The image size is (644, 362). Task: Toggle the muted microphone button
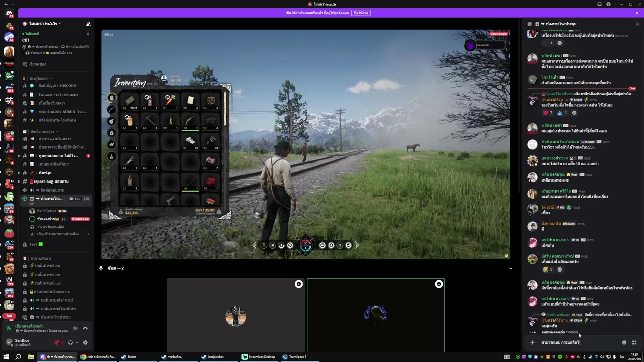point(56,343)
